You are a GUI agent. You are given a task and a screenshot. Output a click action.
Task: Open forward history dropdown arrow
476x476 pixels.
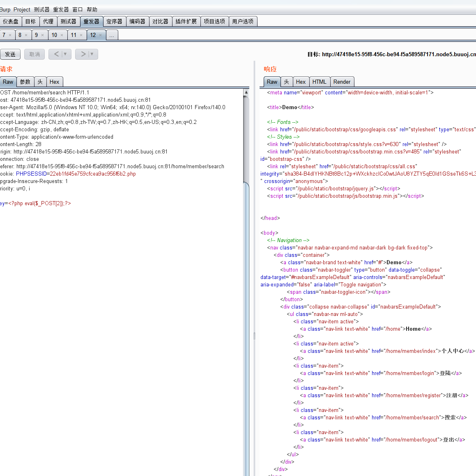pyautogui.click(x=92, y=54)
